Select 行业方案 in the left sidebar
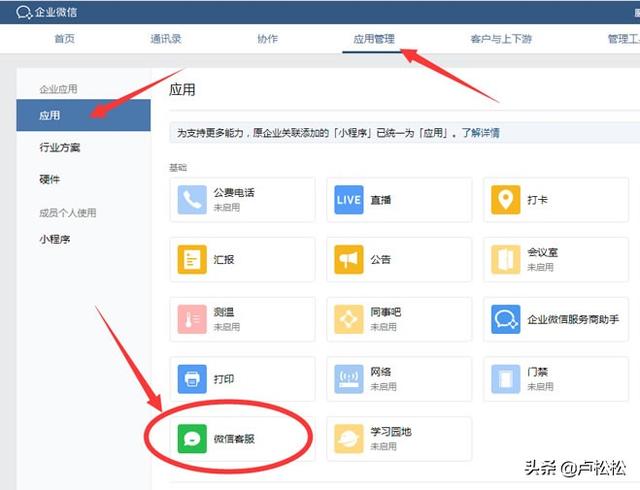Screen dimensions: 640x490 (60, 148)
